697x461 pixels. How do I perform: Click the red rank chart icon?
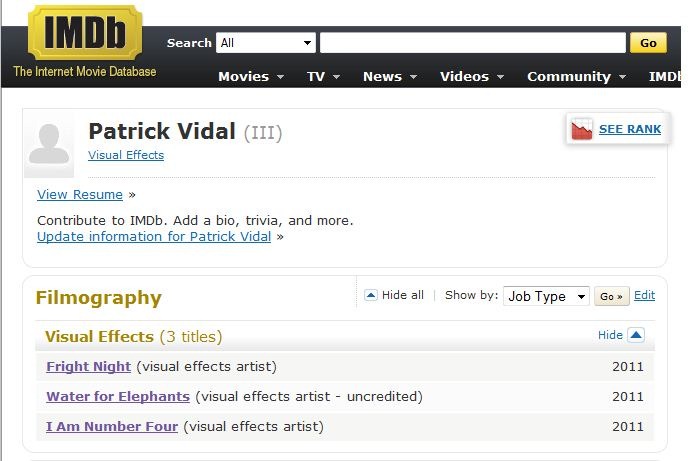(x=581, y=129)
